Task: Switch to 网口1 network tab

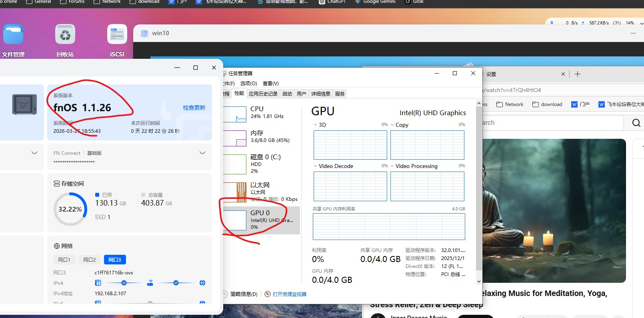Action: [x=64, y=260]
